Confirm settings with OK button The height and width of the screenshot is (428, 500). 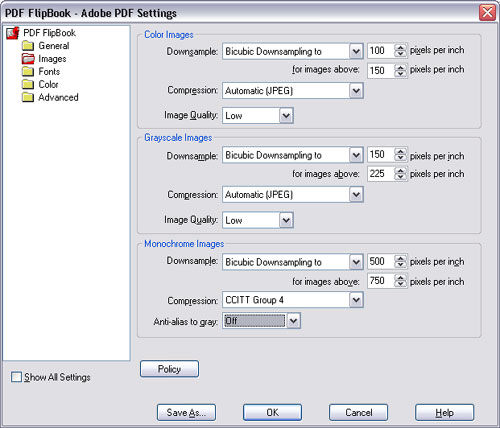pyautogui.click(x=272, y=413)
